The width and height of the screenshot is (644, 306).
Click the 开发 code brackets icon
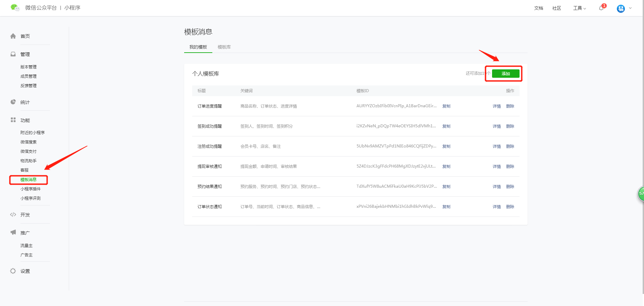click(13, 215)
